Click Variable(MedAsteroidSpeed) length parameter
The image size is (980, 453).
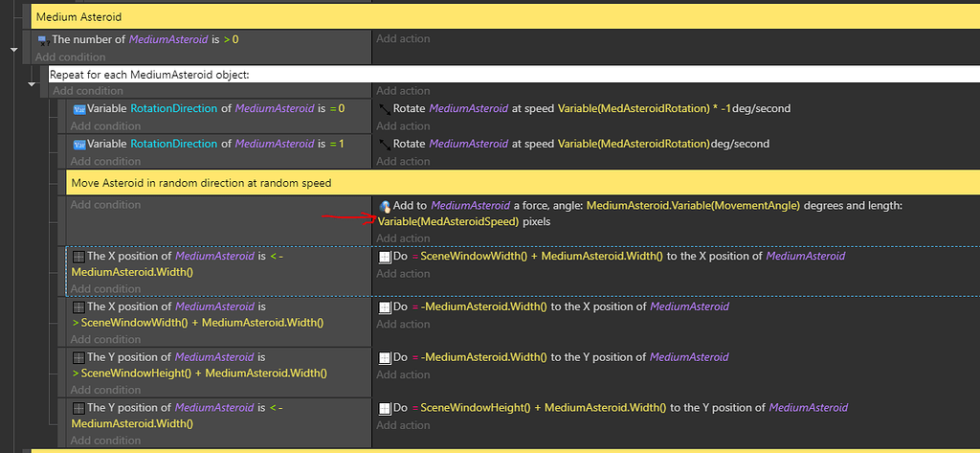(x=448, y=221)
